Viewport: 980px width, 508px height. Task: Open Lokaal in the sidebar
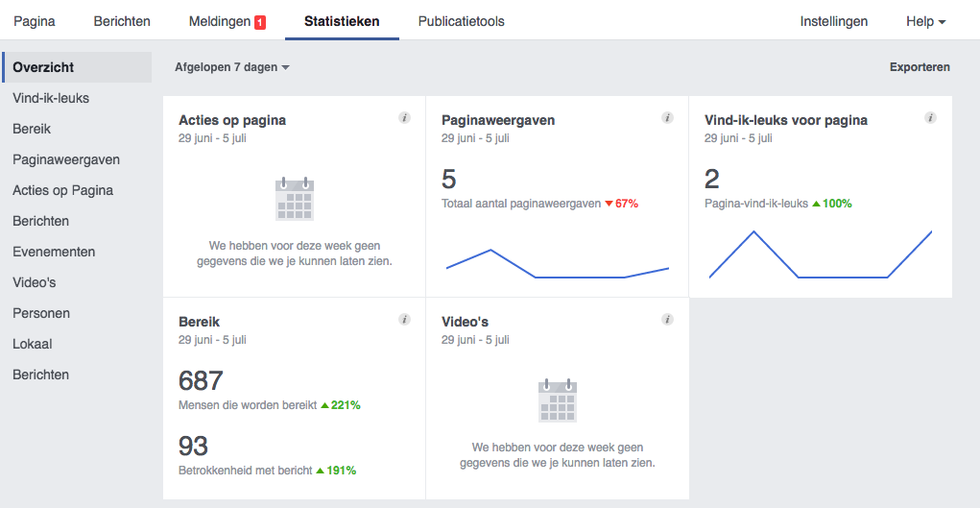pyautogui.click(x=33, y=344)
